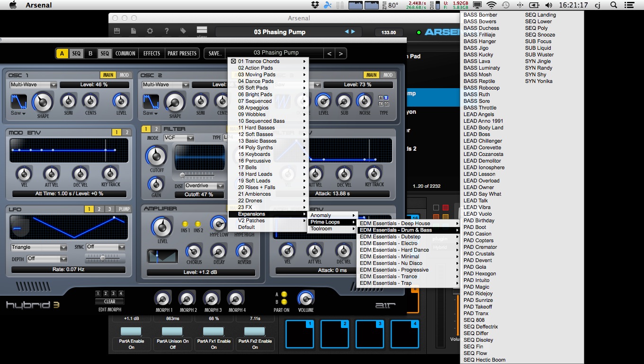Click the new document icon in Arsenal toolbar

(134, 31)
